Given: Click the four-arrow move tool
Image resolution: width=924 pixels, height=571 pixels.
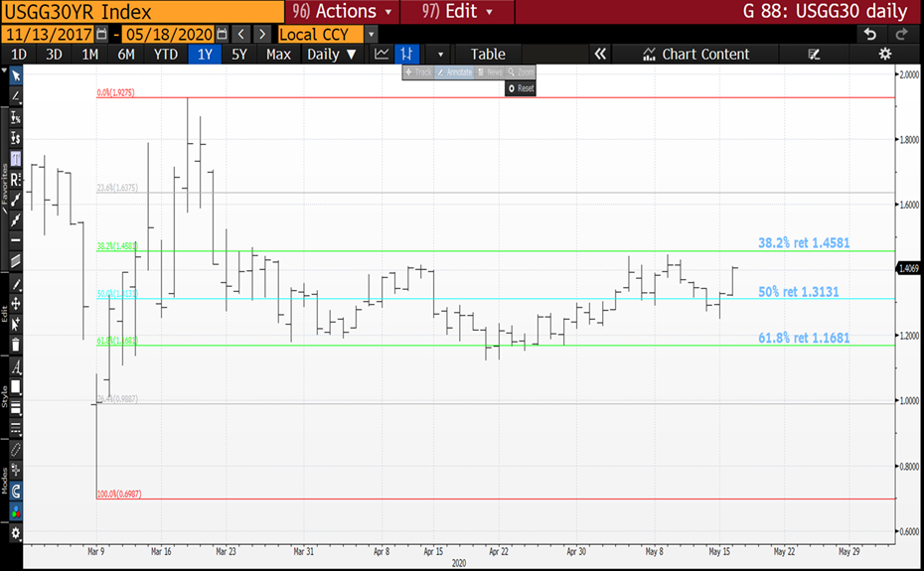Looking at the screenshot, I should [x=16, y=304].
